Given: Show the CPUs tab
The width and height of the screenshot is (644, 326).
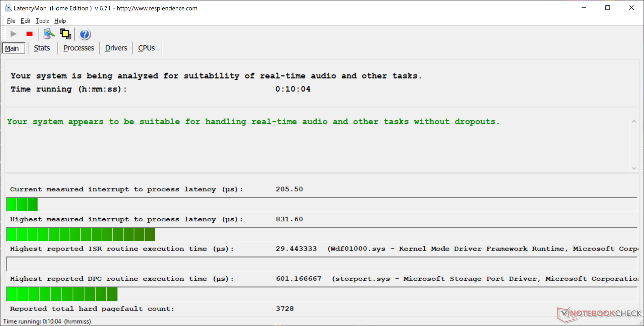Looking at the screenshot, I should (x=146, y=48).
